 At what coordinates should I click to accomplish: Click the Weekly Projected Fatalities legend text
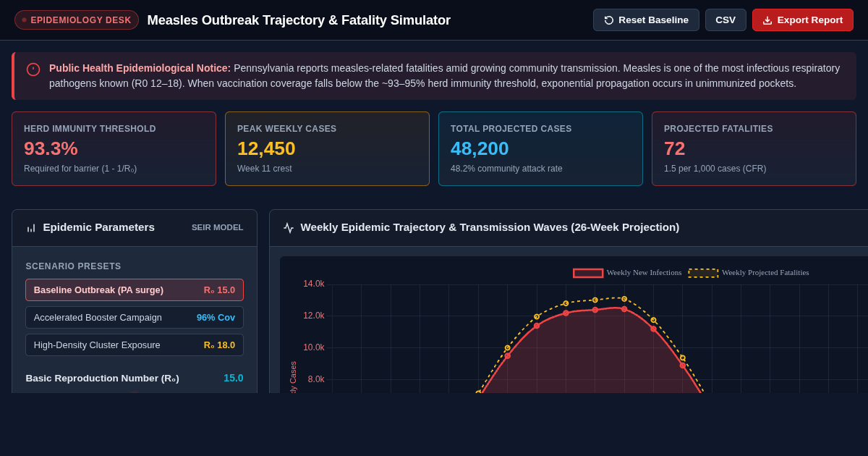[765, 273]
